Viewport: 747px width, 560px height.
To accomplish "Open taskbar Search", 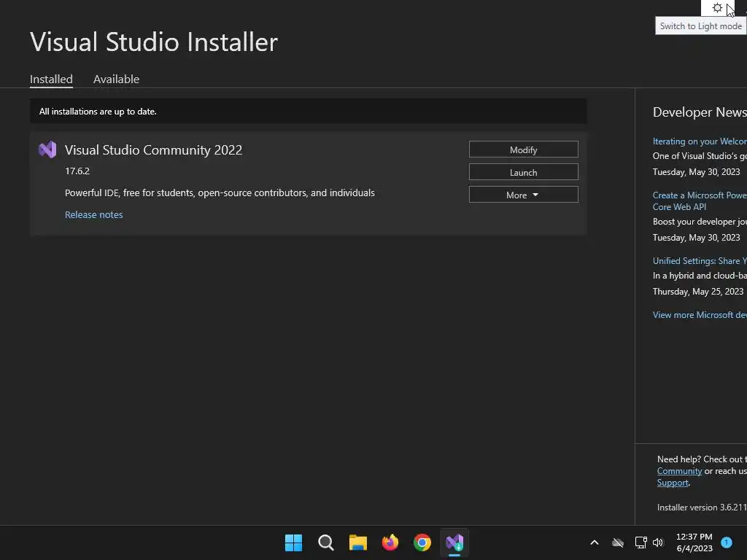I will 326,542.
